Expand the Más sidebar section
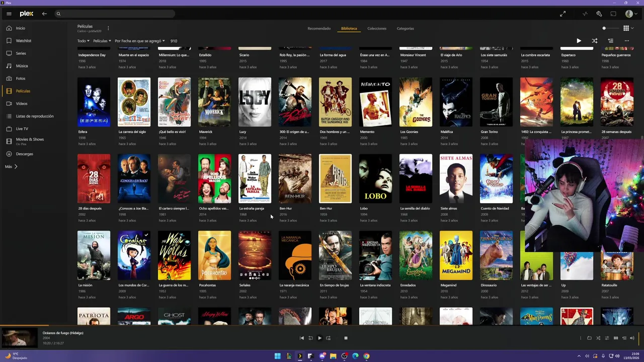The height and width of the screenshot is (362, 644). point(11,166)
